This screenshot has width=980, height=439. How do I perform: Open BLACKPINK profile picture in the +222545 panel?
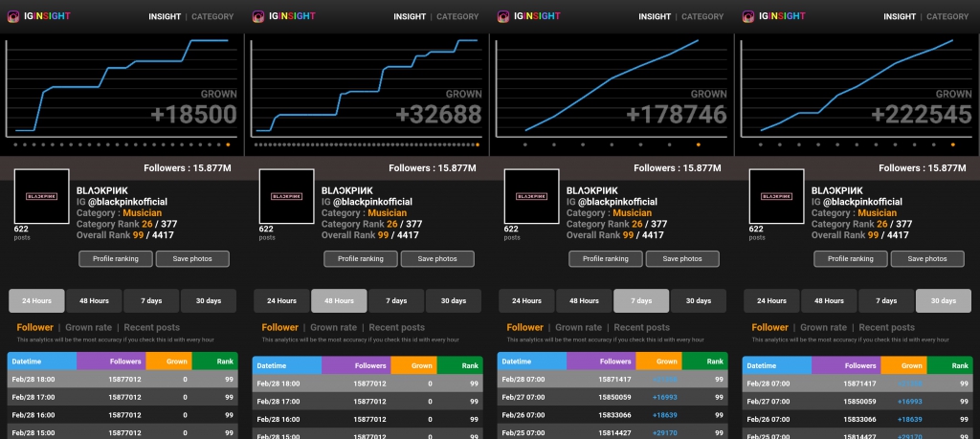777,196
